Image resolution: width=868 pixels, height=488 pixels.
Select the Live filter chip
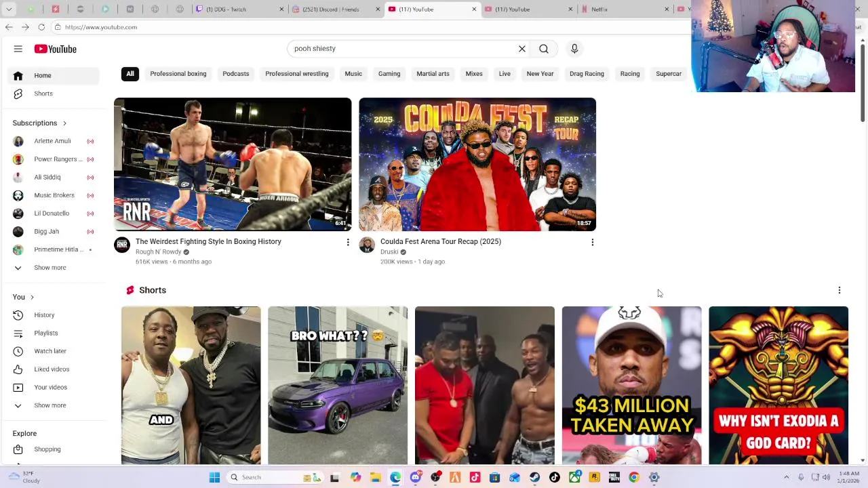click(505, 74)
